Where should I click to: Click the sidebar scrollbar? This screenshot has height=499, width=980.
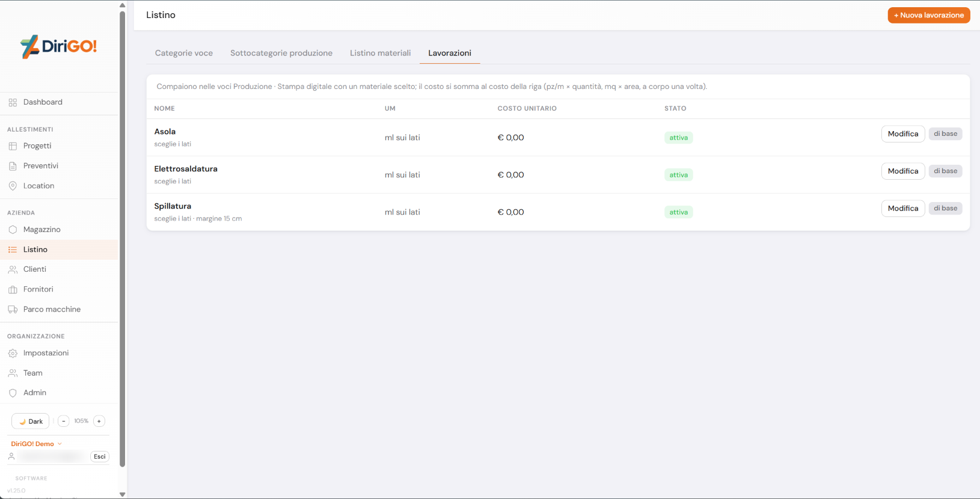[123, 239]
